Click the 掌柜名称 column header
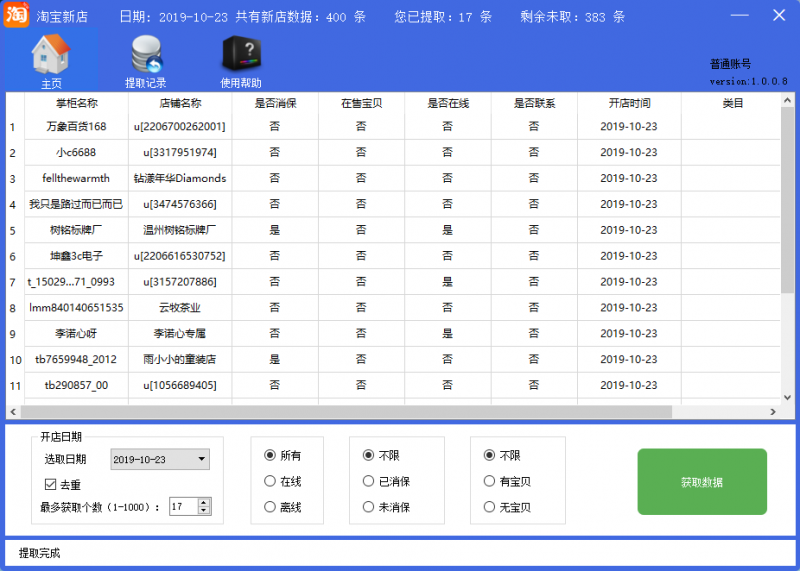The width and height of the screenshot is (800, 571). 76,103
